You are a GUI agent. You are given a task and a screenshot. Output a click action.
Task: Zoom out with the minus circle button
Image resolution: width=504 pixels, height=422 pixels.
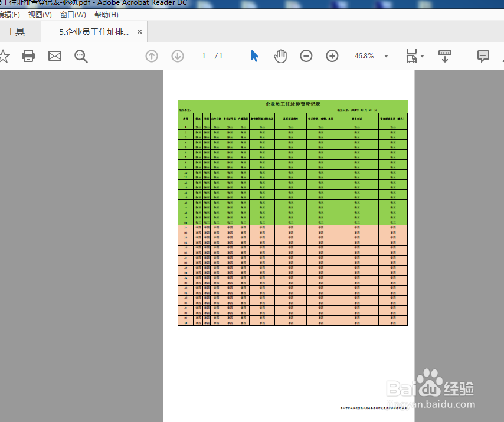306,56
